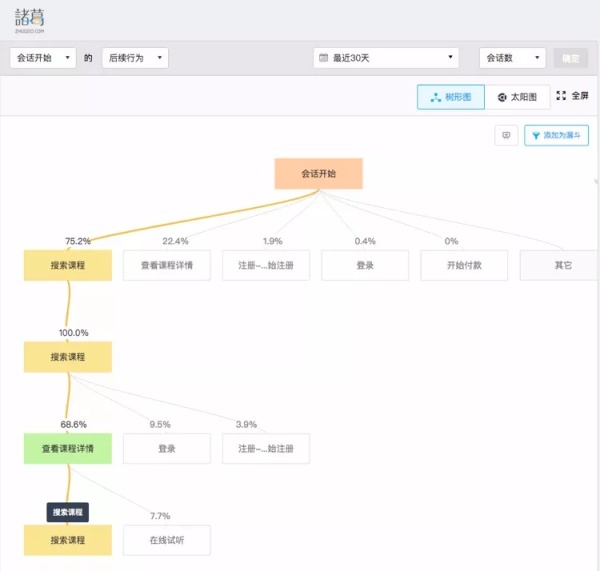Select the root 会话开始 node
Viewport: 600px width, 571px height.
click(x=318, y=173)
